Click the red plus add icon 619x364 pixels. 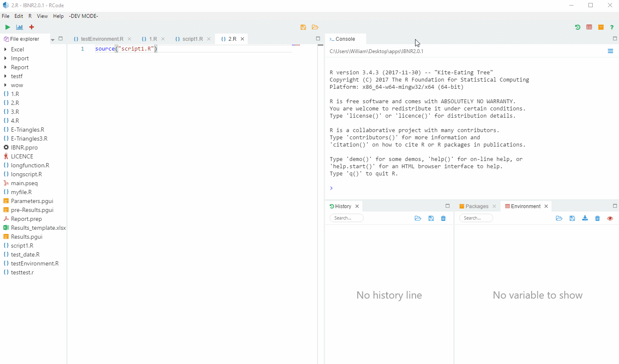coord(31,27)
